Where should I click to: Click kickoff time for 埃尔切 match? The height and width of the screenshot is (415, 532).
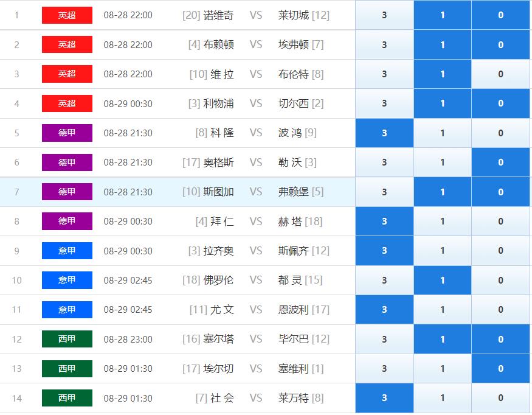point(128,369)
